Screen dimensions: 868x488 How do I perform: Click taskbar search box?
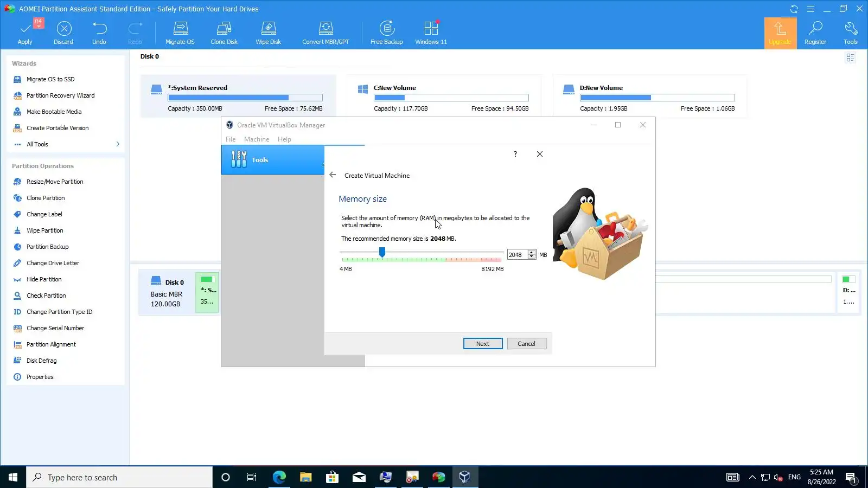119,477
